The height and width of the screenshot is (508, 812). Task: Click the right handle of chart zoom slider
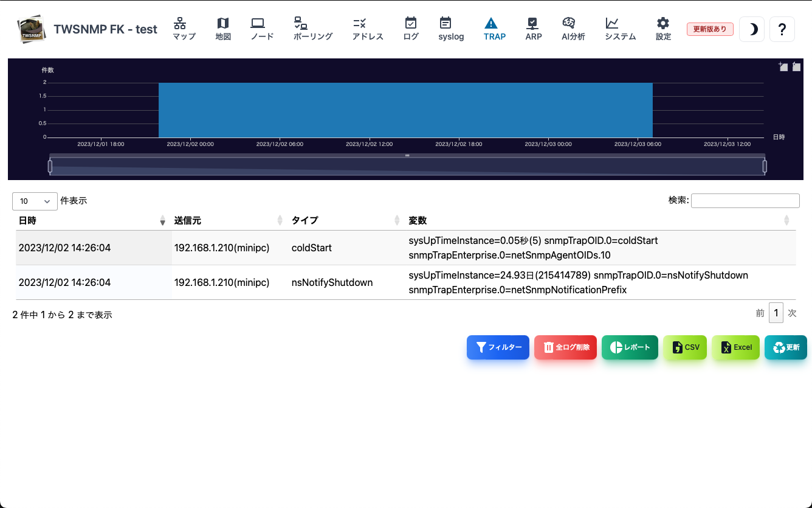(x=765, y=166)
